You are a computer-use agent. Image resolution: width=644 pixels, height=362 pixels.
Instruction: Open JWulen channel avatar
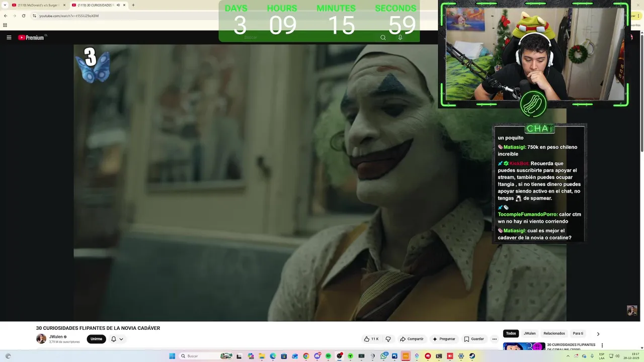41,339
